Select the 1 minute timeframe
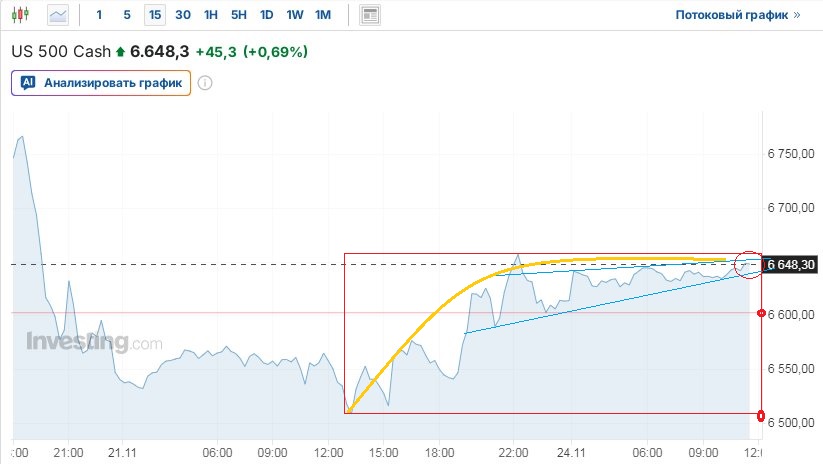 [x=99, y=15]
